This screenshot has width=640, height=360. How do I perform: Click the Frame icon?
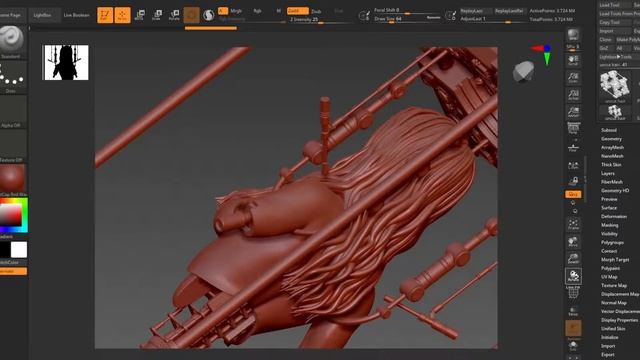(573, 224)
